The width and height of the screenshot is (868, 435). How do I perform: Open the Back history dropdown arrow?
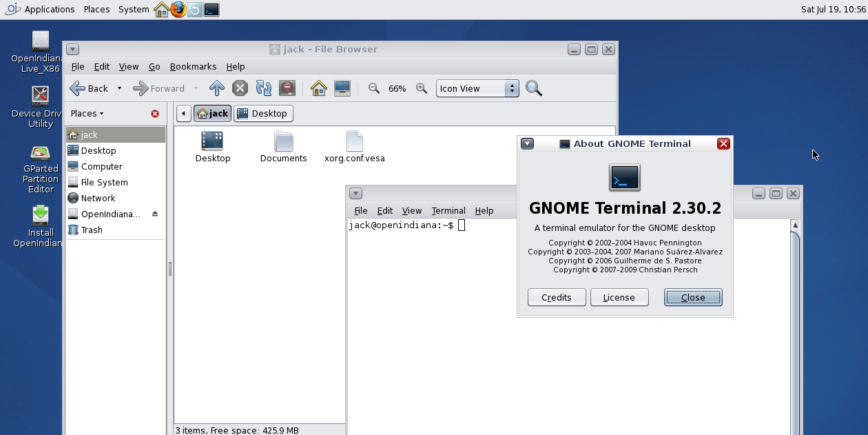pos(119,88)
